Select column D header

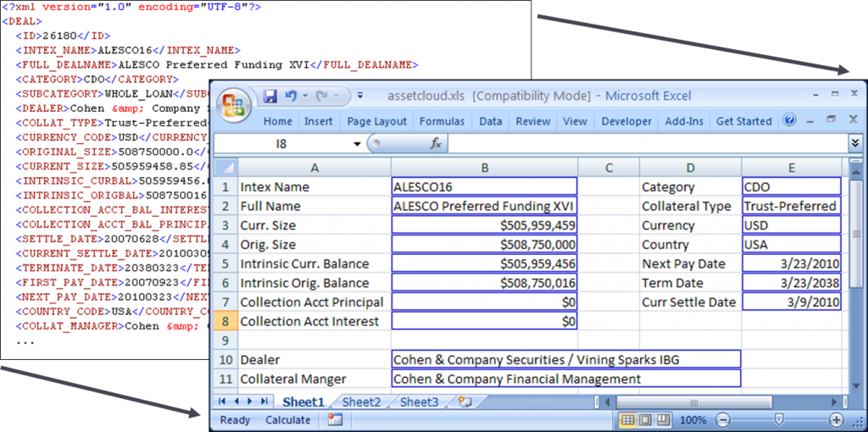tap(690, 168)
